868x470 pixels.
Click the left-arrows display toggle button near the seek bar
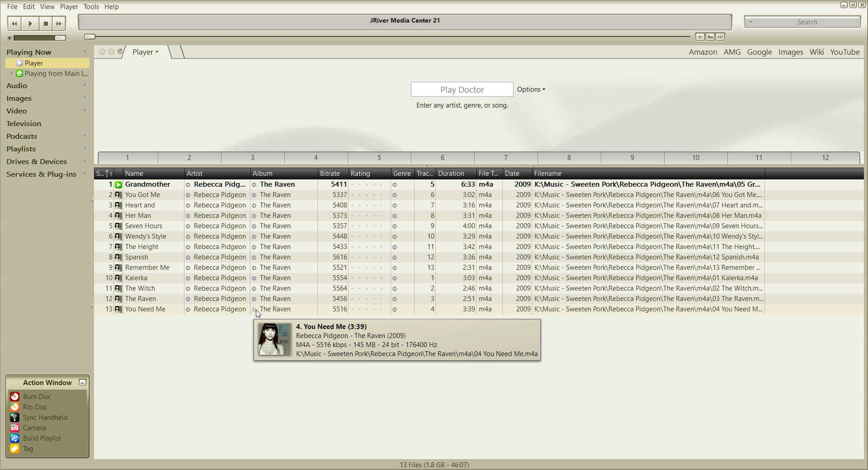(700, 37)
